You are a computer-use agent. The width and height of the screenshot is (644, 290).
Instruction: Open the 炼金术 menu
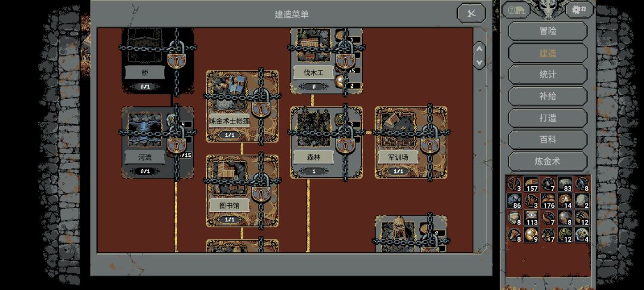pyautogui.click(x=547, y=162)
